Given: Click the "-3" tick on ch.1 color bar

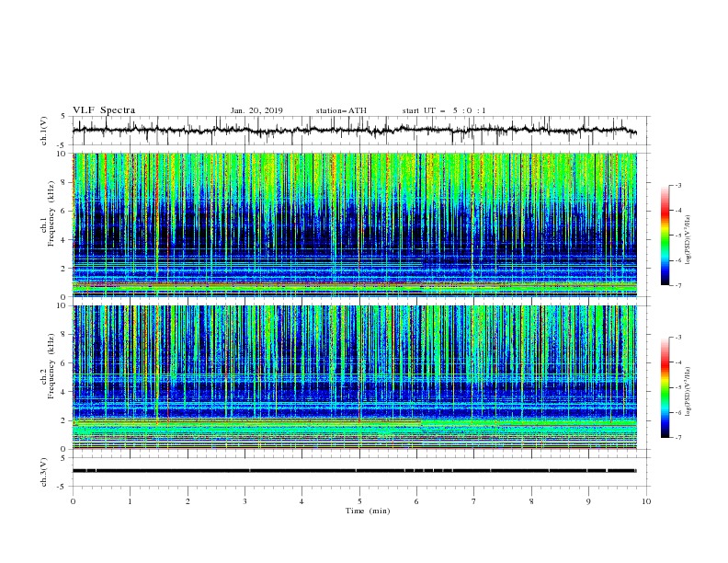Looking at the screenshot, I should pyautogui.click(x=678, y=185).
